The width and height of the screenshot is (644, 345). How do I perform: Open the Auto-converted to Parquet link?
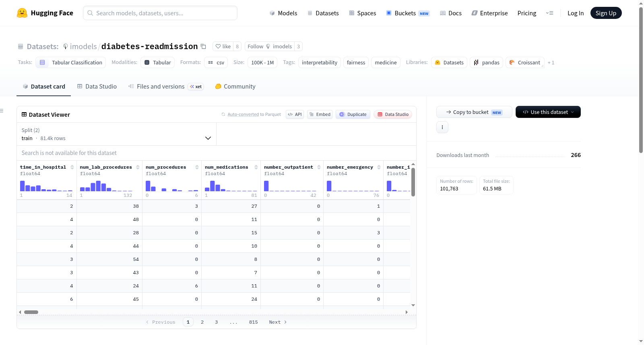(x=254, y=114)
